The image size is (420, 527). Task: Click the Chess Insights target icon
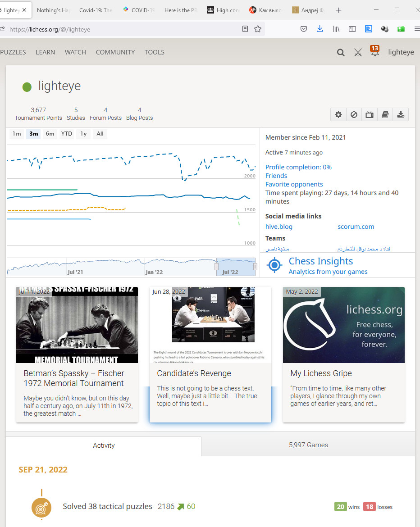pyautogui.click(x=274, y=265)
